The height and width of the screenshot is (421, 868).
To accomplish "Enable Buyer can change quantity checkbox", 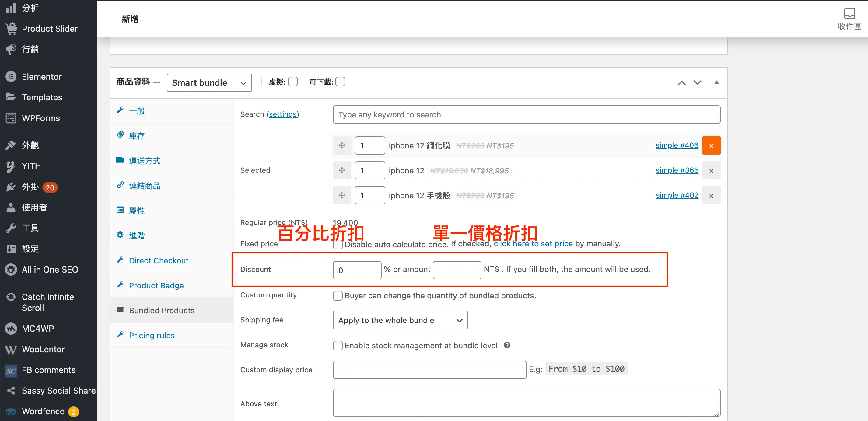I will tap(338, 296).
